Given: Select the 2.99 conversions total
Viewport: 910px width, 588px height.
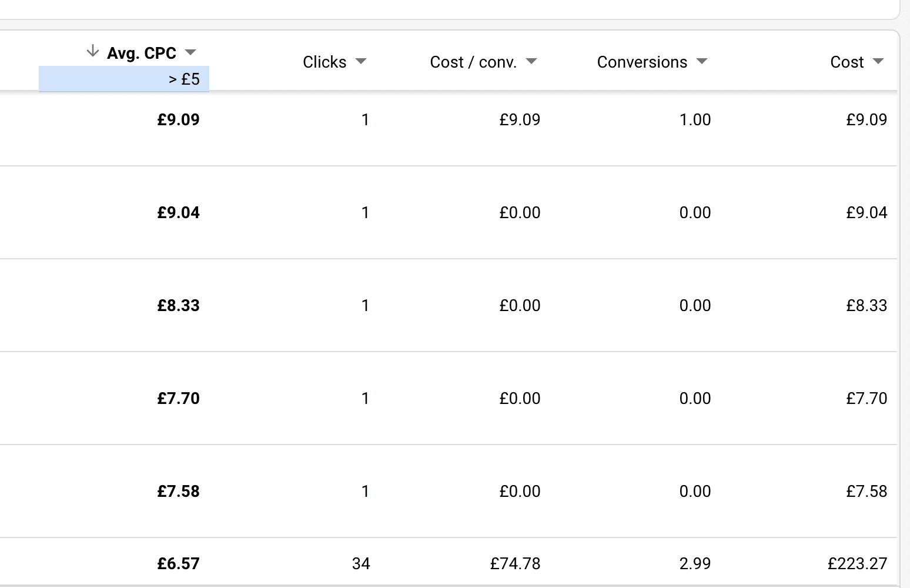Looking at the screenshot, I should (x=695, y=563).
